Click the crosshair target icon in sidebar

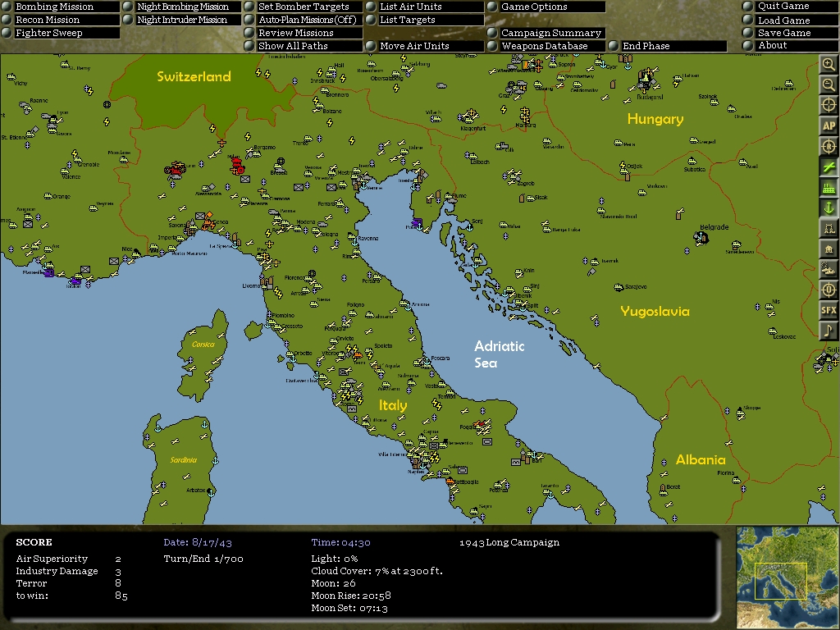(x=829, y=105)
